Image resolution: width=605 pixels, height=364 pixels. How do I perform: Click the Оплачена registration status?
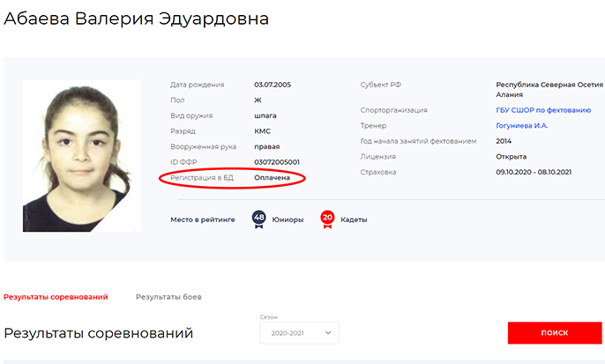tap(272, 178)
